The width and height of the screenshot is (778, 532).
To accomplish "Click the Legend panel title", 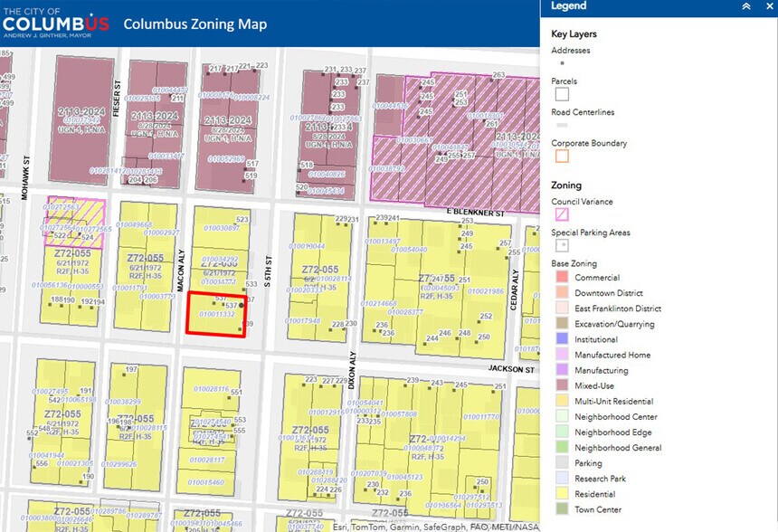I will click(x=569, y=6).
